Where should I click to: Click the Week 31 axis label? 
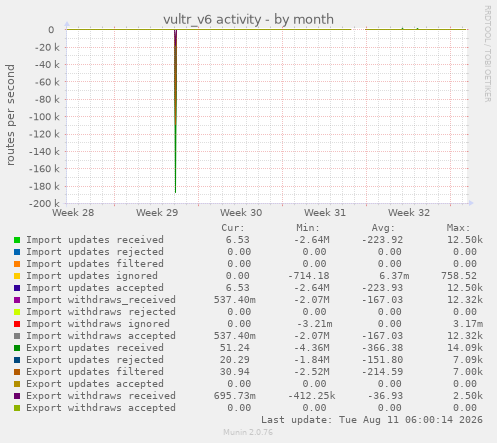[x=325, y=212]
